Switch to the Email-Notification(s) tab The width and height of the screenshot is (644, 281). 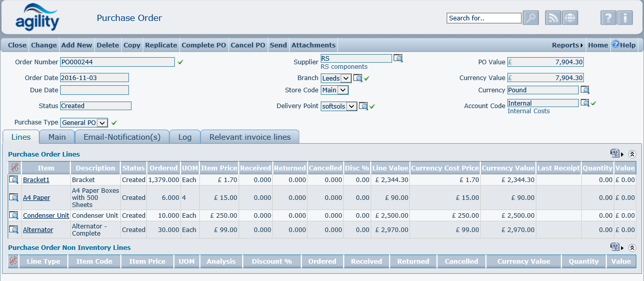[122, 137]
